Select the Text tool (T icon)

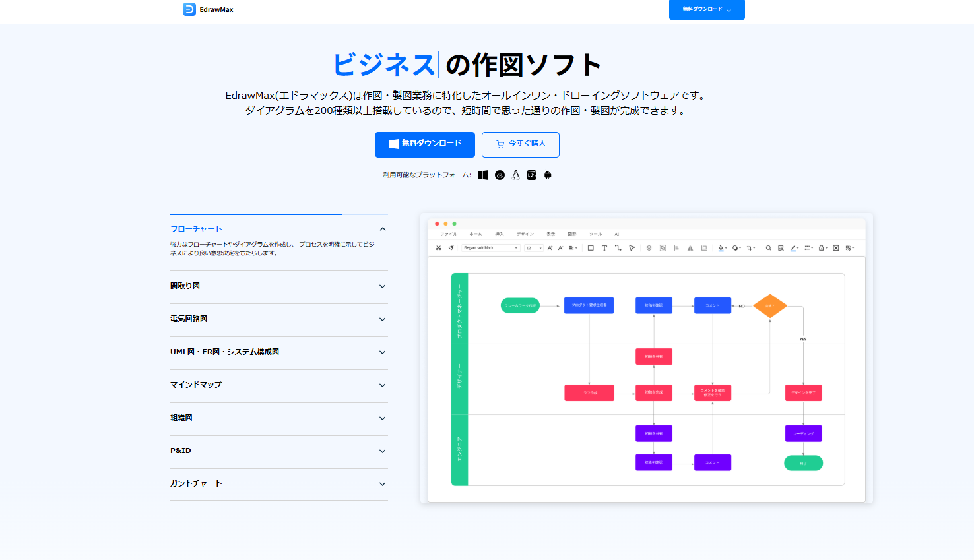pos(604,248)
